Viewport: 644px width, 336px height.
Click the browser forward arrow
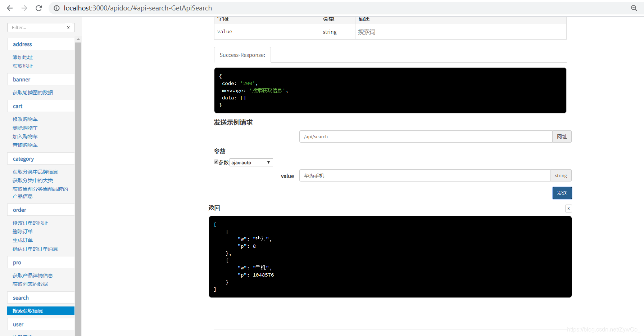pos(24,8)
